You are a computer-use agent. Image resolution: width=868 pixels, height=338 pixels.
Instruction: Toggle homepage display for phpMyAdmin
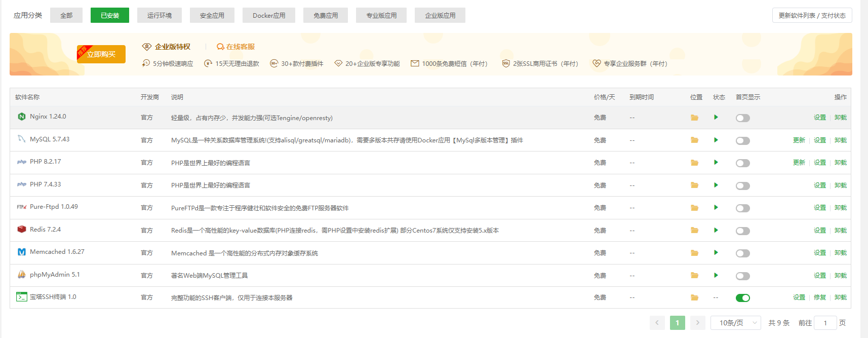click(x=743, y=276)
